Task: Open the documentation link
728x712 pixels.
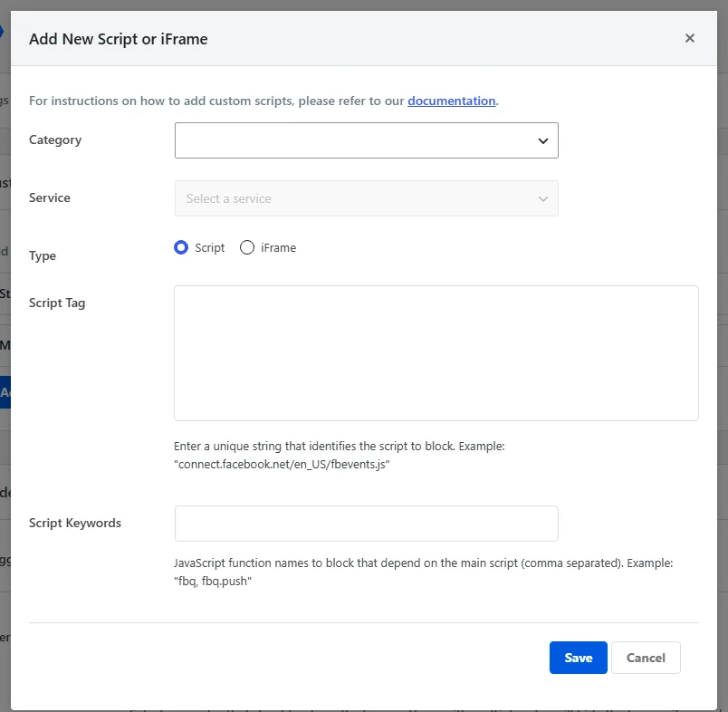Action: point(451,101)
